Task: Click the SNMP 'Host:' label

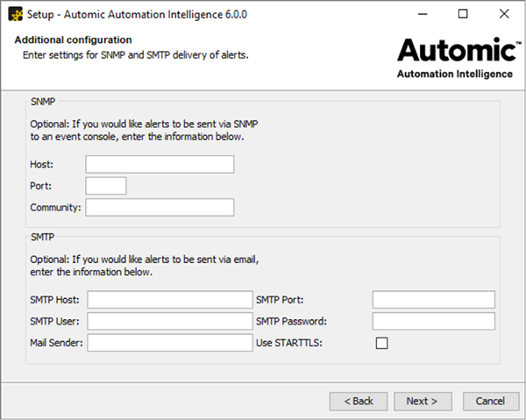Action: 41,164
